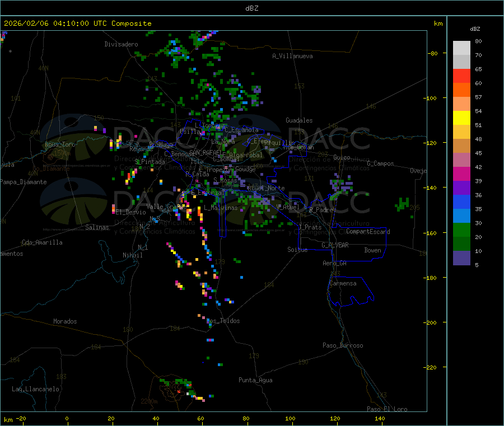Click the 'Guico' map label
The image size is (504, 426).
coord(342,157)
